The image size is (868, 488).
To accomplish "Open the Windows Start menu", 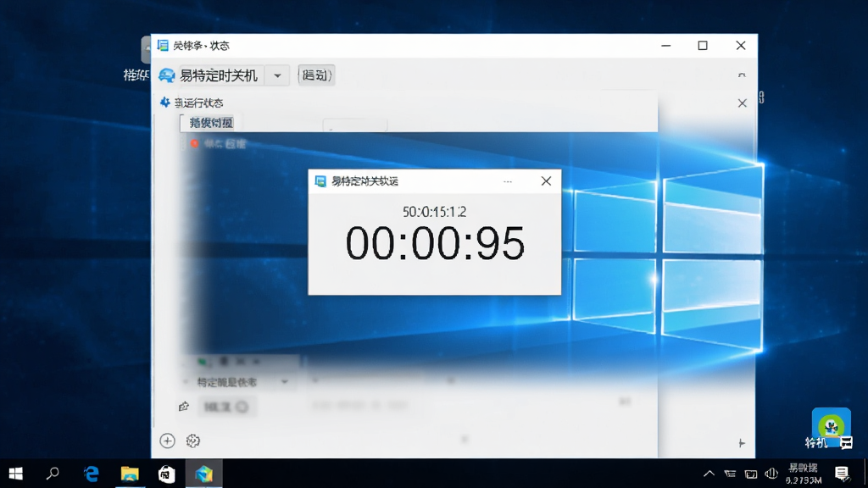I will coord(15,474).
